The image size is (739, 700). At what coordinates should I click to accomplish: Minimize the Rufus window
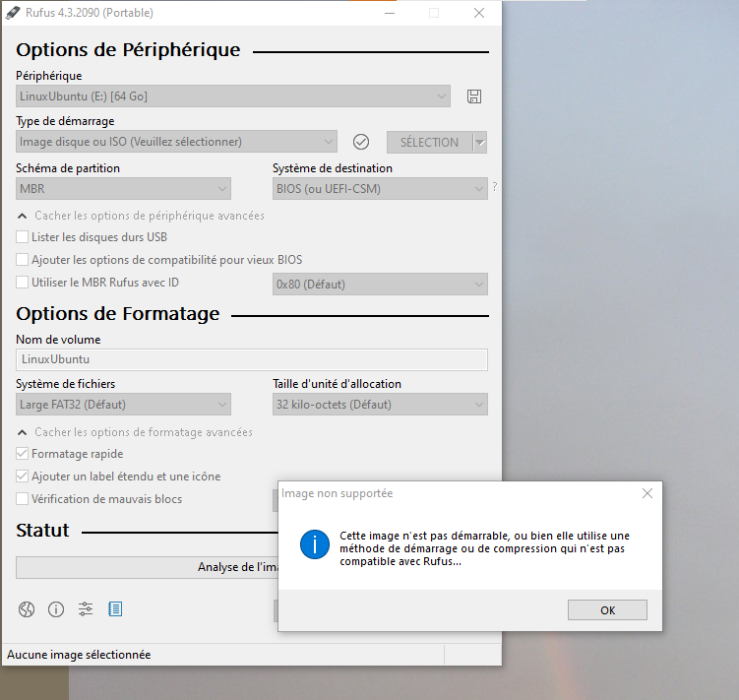[390, 13]
